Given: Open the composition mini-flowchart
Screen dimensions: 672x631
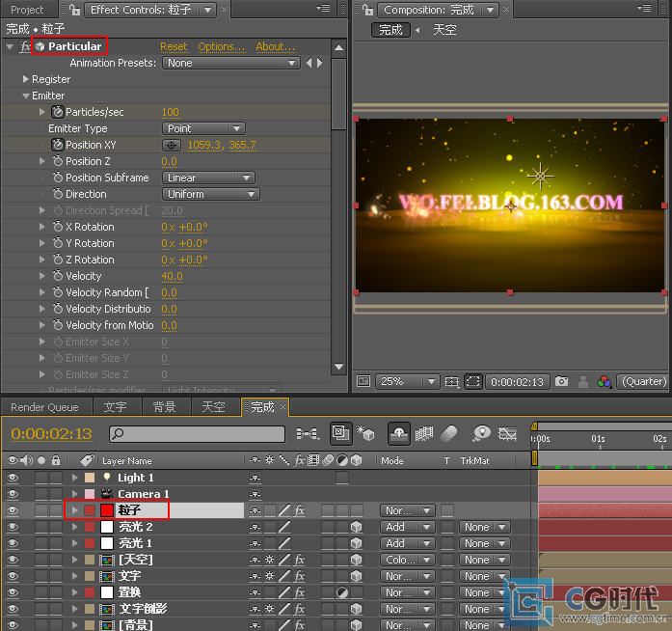Looking at the screenshot, I should point(308,433).
